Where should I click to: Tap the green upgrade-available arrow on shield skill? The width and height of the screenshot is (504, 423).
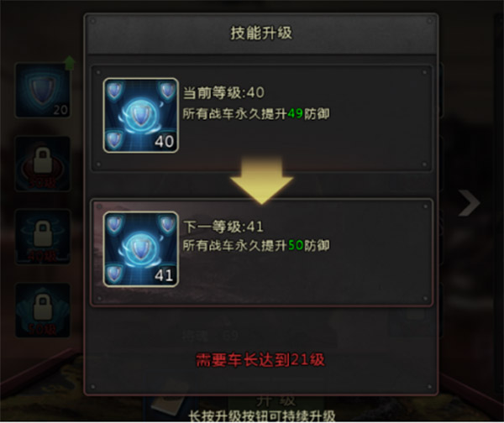[x=70, y=63]
